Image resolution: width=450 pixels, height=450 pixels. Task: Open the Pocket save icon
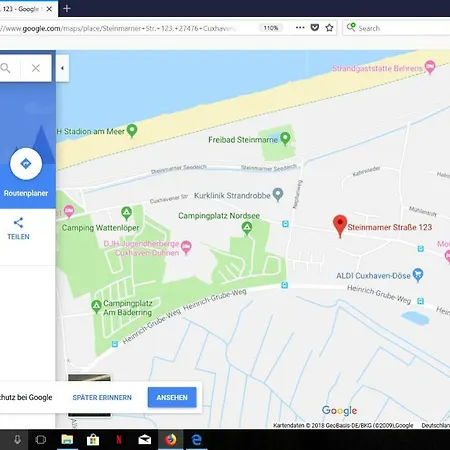coord(315,28)
